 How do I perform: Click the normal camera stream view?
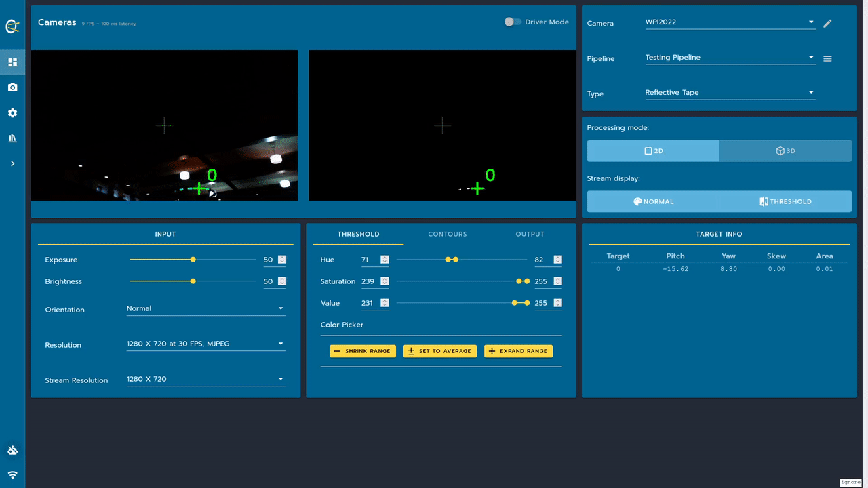(164, 125)
